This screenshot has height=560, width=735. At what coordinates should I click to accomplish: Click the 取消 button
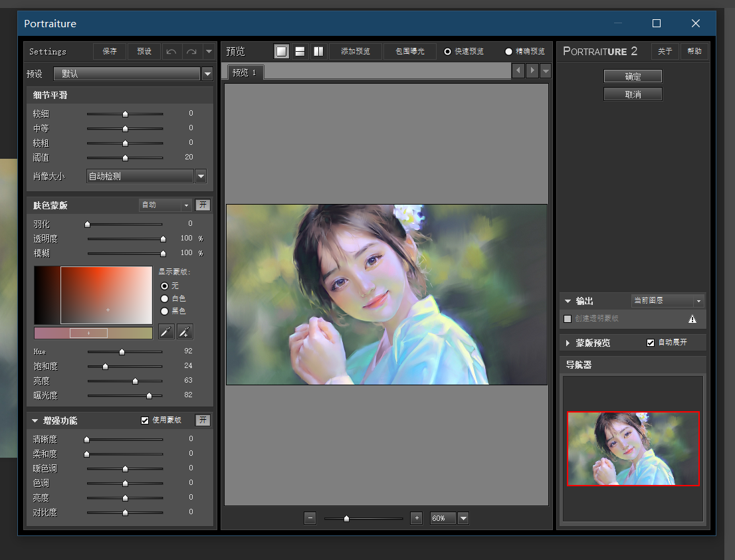633,94
